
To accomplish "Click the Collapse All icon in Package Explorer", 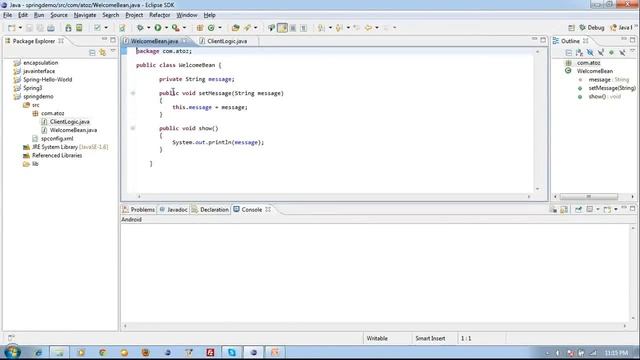I will (92, 52).
